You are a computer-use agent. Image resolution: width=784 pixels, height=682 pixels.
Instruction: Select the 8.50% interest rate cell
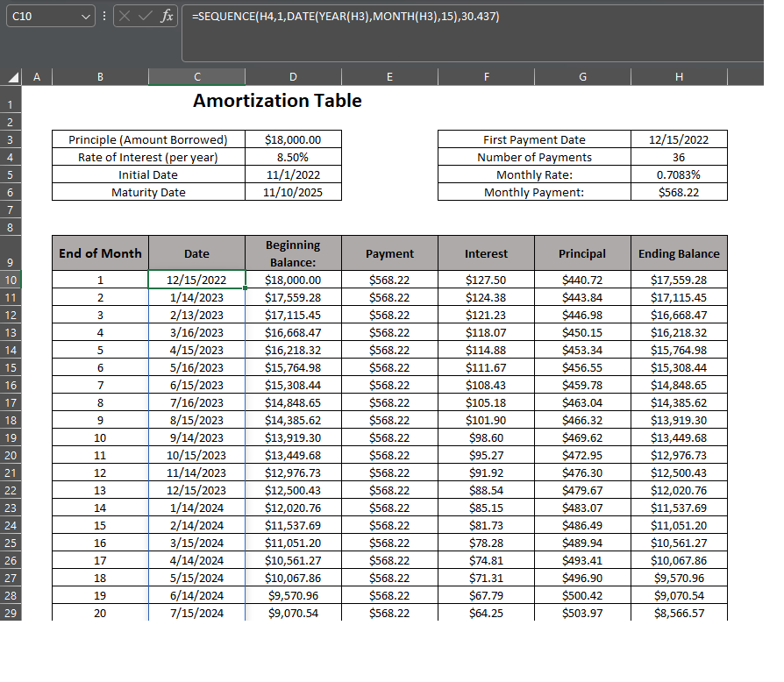coord(293,157)
